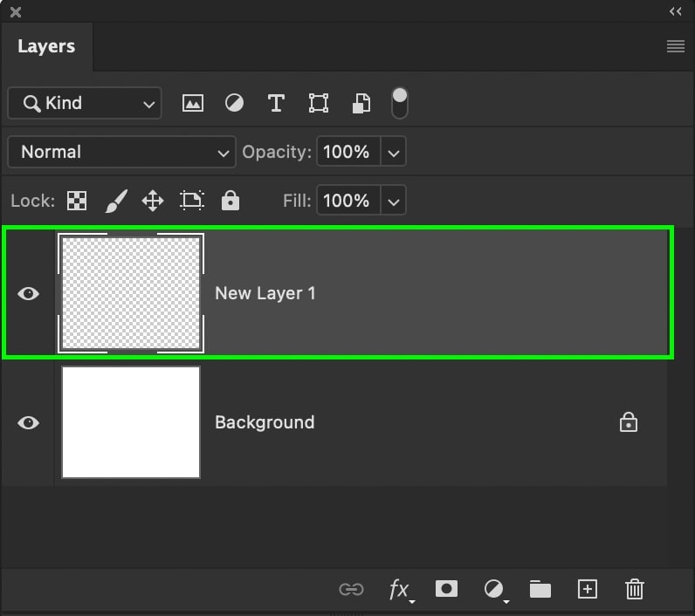Click the pixel layer filter icon
This screenshot has height=616, width=695.
tap(192, 103)
